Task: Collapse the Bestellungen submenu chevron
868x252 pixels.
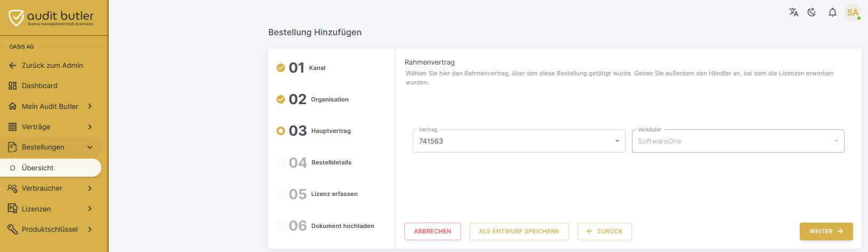Action: (x=90, y=147)
